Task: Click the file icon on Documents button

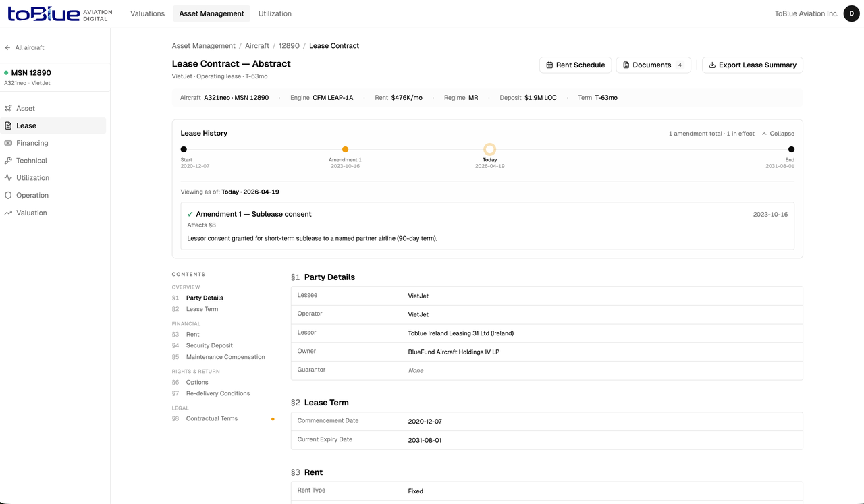Action: [x=626, y=65]
